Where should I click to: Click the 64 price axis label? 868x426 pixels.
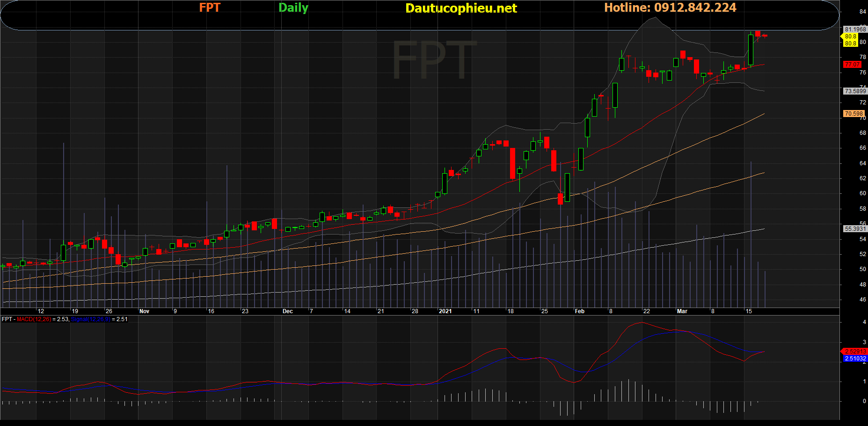click(863, 163)
